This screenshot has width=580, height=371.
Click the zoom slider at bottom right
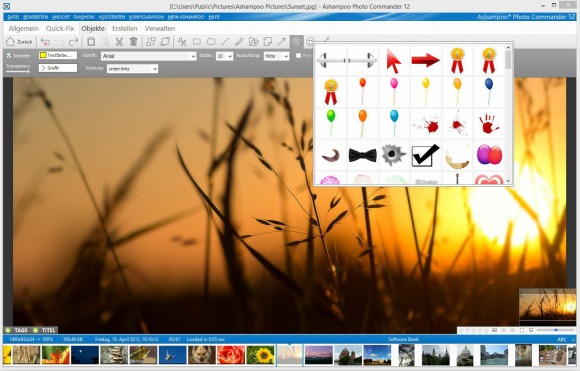555,330
